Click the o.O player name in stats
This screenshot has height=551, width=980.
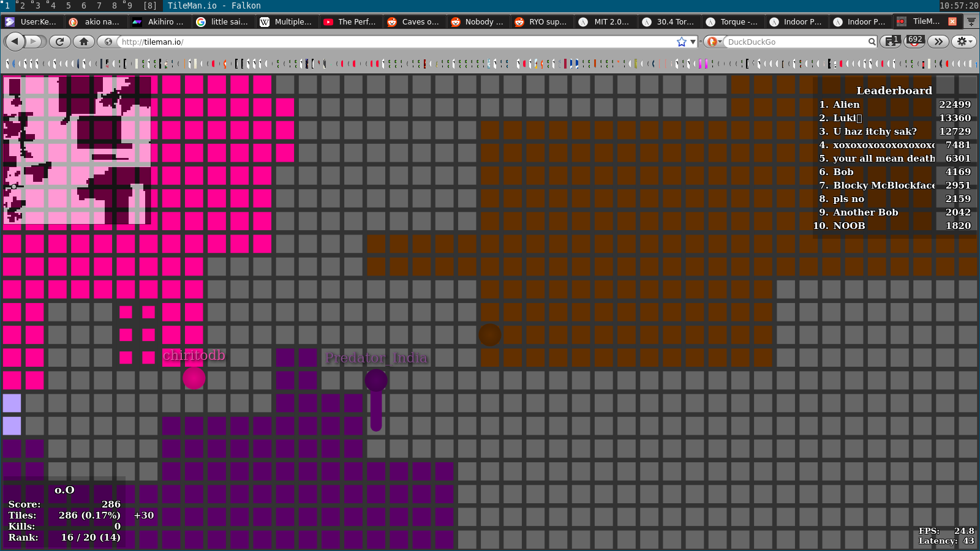64,490
